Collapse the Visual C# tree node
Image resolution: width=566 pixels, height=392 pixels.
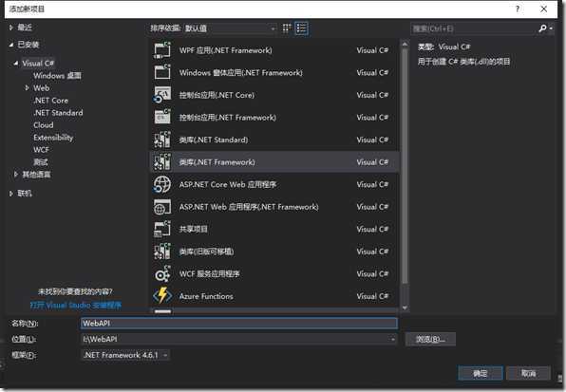coord(16,63)
